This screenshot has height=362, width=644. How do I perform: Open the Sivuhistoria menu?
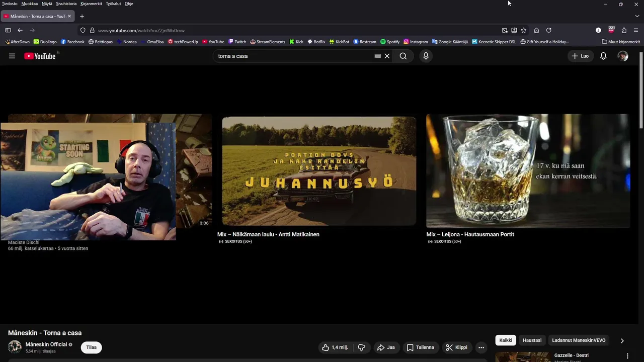66,4
